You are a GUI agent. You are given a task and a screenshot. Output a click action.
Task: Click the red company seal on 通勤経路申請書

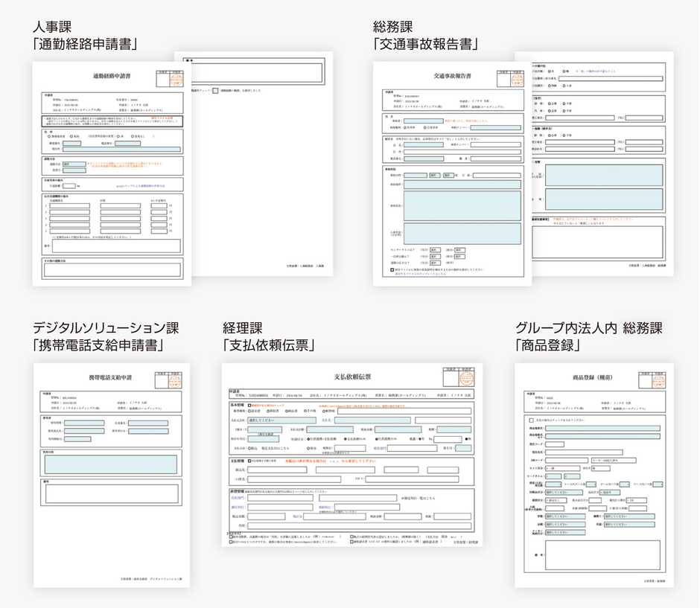[178, 80]
